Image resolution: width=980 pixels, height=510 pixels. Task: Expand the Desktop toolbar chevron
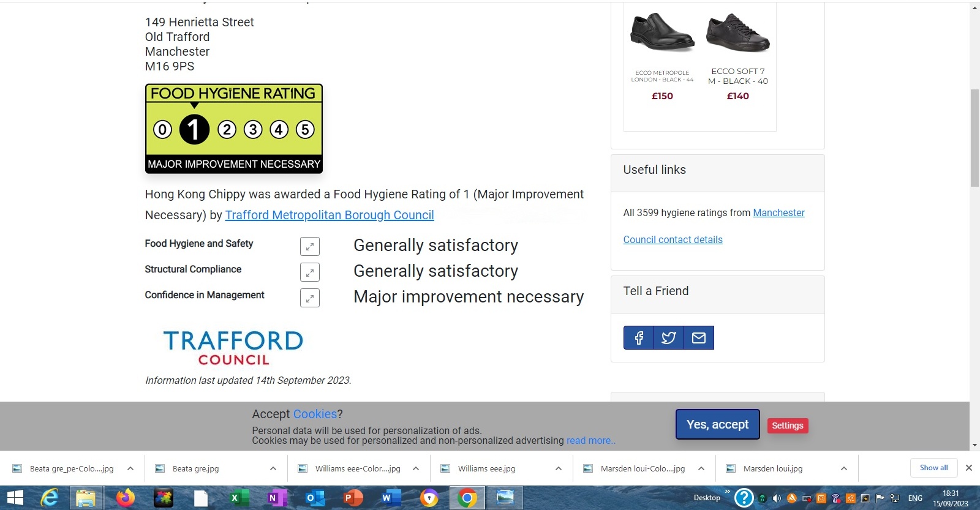[x=727, y=492]
